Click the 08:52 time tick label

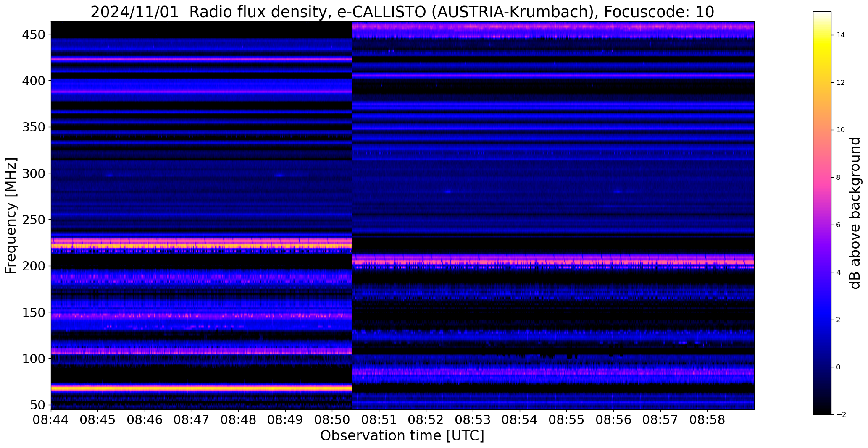pos(426,420)
